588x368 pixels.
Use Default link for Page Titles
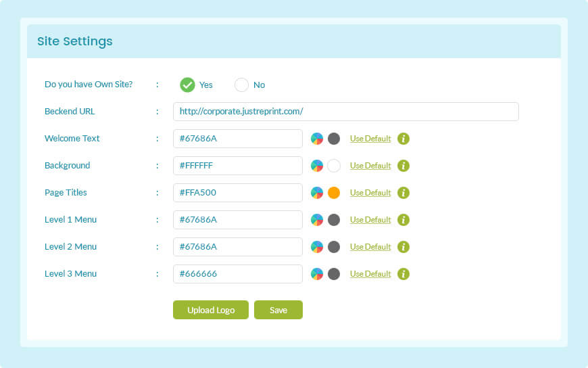(370, 193)
